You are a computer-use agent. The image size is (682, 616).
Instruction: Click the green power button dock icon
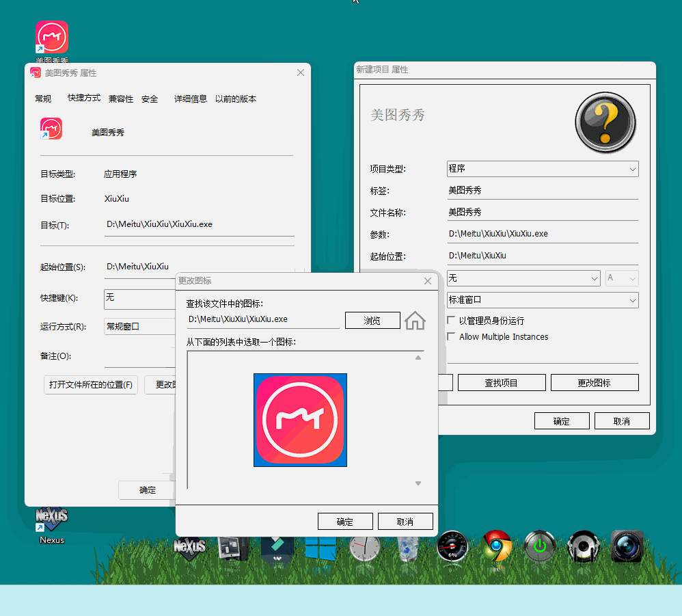pos(540,546)
